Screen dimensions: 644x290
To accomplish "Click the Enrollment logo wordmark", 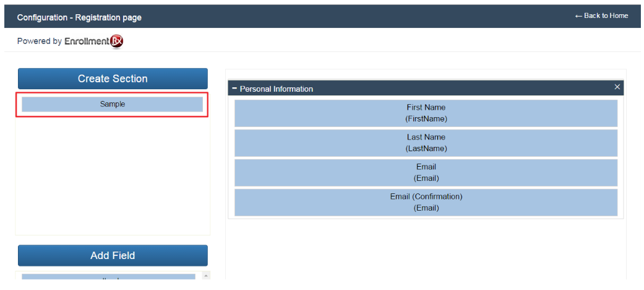I will tap(87, 42).
